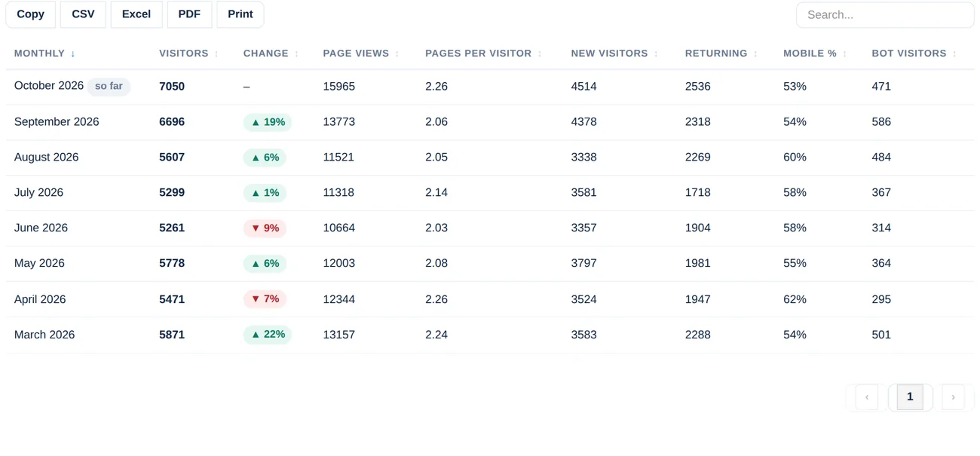Sort table by Change column icon
The width and height of the screenshot is (980, 456).
(296, 54)
